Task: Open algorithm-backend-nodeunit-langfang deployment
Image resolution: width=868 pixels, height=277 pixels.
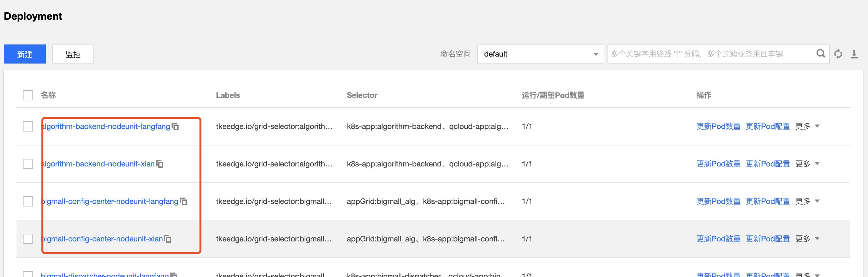Action: (105, 126)
